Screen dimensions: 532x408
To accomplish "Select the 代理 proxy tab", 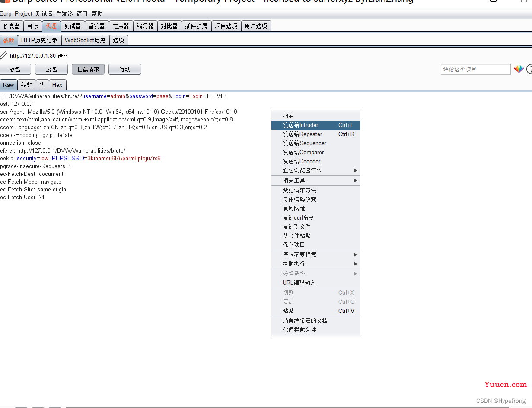I will tap(51, 26).
